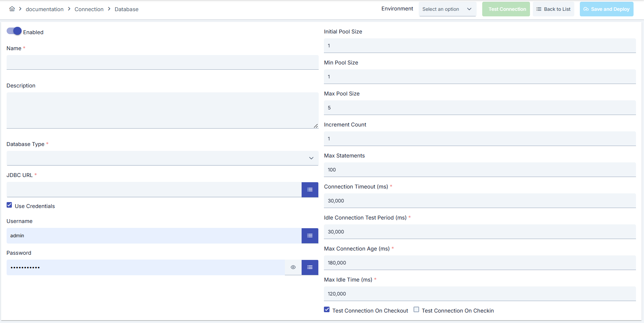The height and width of the screenshot is (323, 644).
Task: Click Save and Deploy button
Action: click(x=607, y=9)
